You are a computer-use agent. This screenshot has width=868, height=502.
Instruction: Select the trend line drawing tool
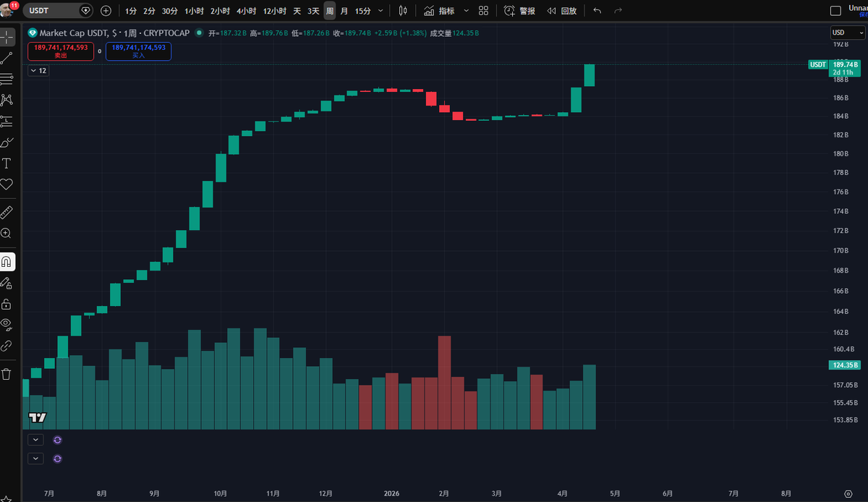7,57
